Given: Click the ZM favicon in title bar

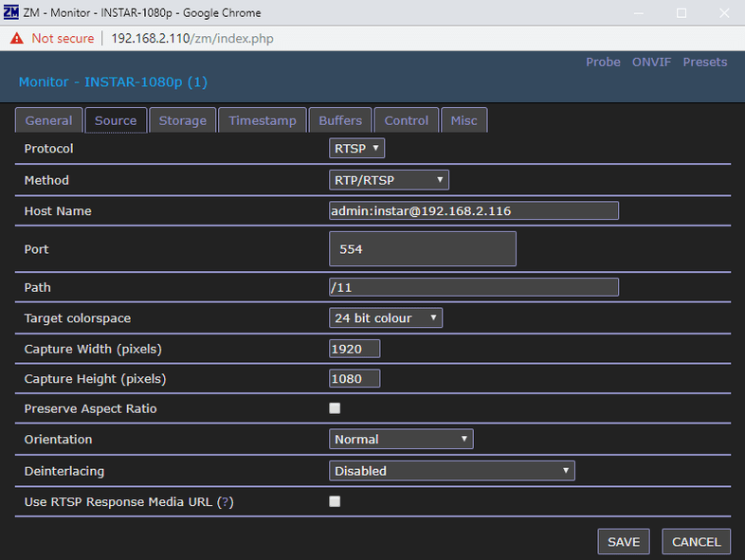Looking at the screenshot, I should click(11, 13).
